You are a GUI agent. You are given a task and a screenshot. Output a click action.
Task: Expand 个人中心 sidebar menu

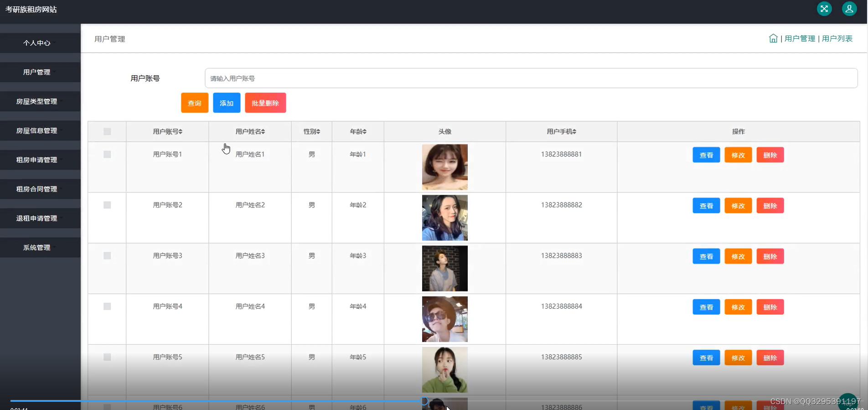40,43
